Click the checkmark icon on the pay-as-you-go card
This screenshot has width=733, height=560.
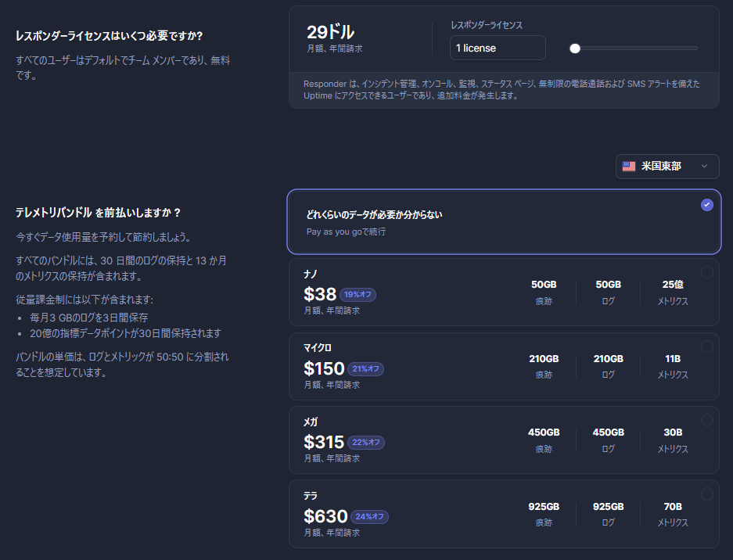pyautogui.click(x=707, y=205)
